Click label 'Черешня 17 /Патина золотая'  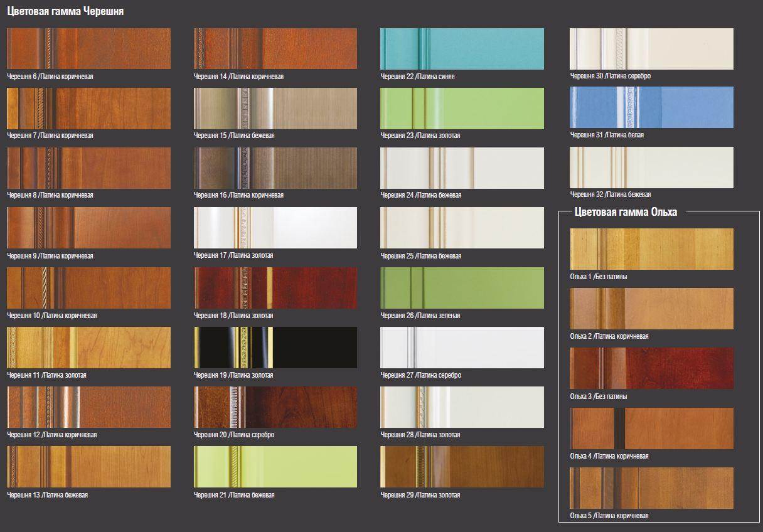pyautogui.click(x=233, y=255)
